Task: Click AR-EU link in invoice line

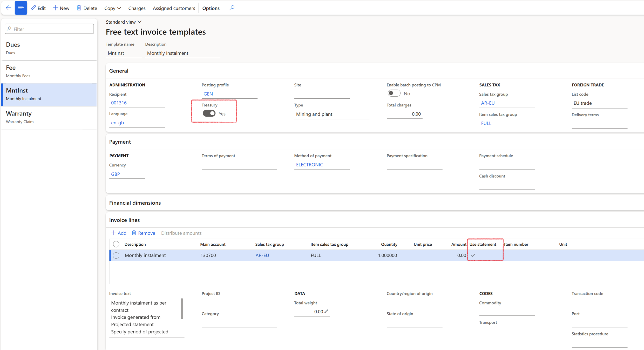Action: click(262, 255)
